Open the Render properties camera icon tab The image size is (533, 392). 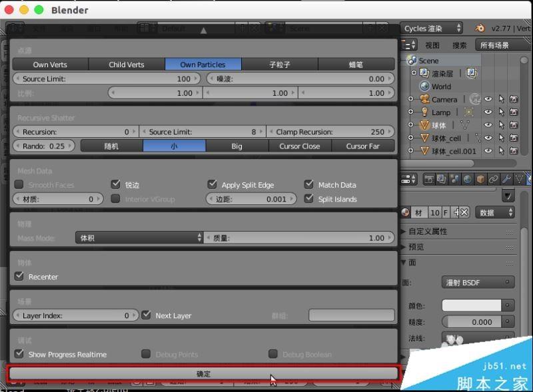pyautogui.click(x=428, y=180)
